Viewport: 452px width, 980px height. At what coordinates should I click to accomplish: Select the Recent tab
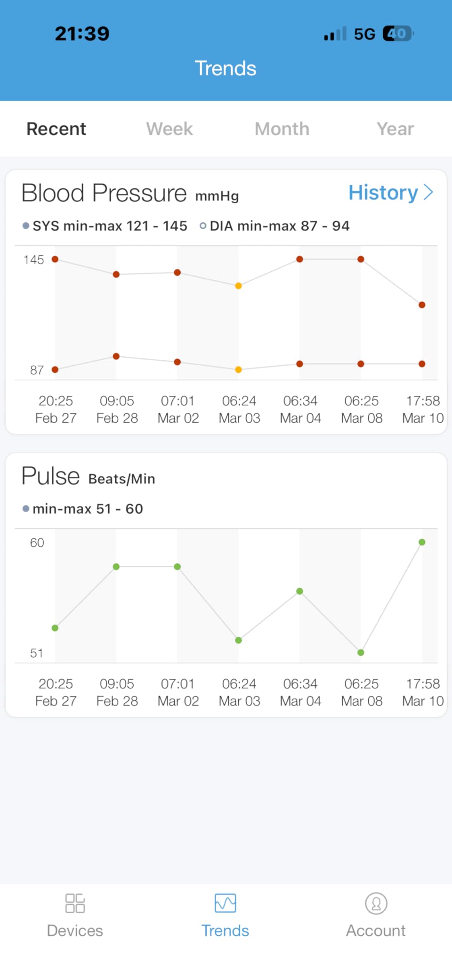(56, 129)
